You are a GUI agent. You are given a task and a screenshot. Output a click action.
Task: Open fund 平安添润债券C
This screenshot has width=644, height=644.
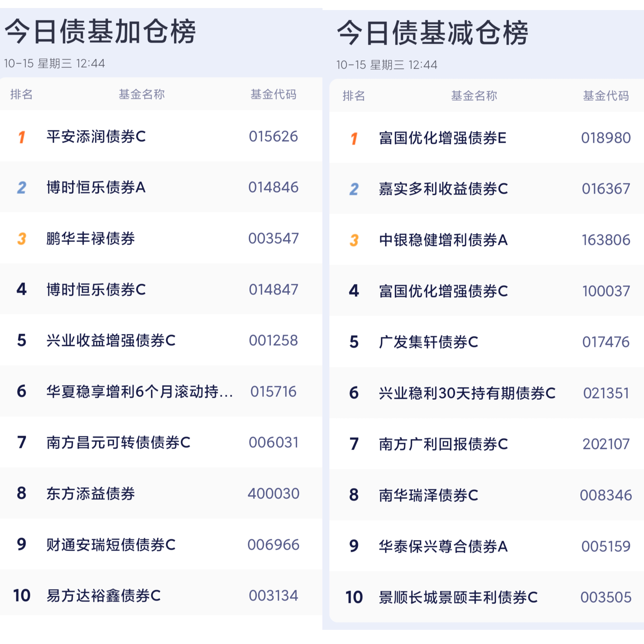pos(96,137)
